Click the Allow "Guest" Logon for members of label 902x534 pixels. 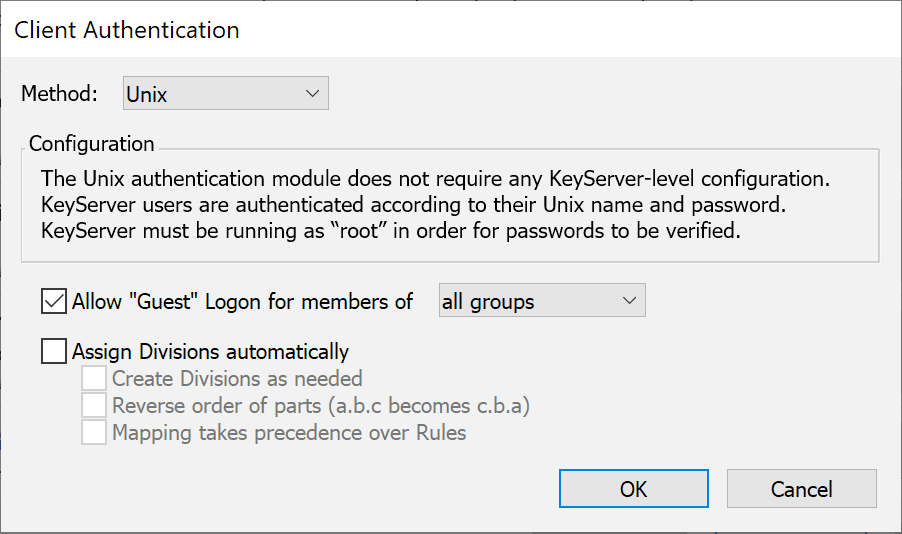point(243,301)
